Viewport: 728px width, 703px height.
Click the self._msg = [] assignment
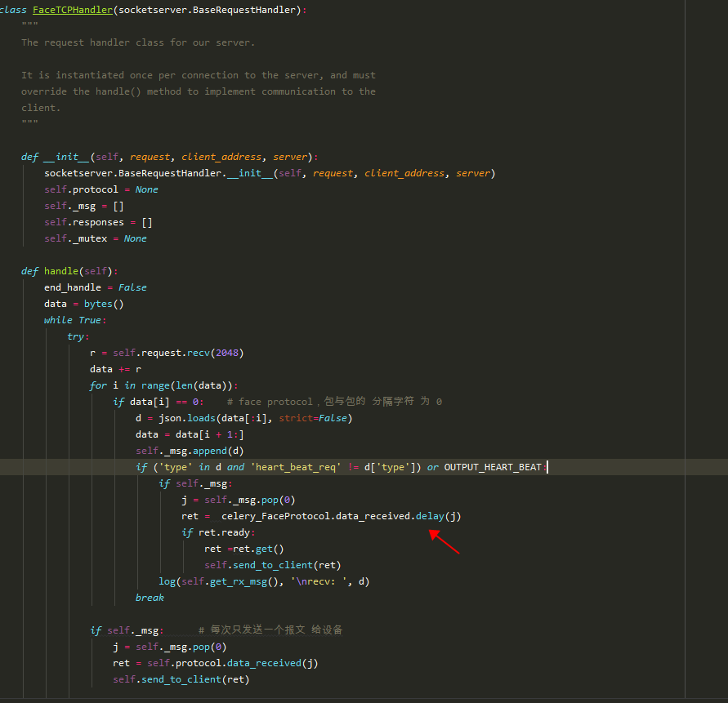coord(84,206)
